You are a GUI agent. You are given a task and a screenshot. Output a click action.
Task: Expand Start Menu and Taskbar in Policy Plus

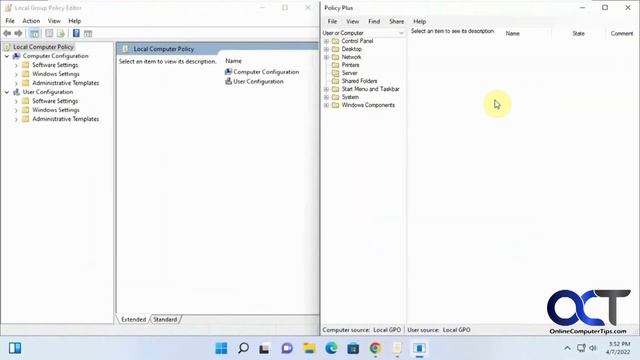pyautogui.click(x=326, y=89)
